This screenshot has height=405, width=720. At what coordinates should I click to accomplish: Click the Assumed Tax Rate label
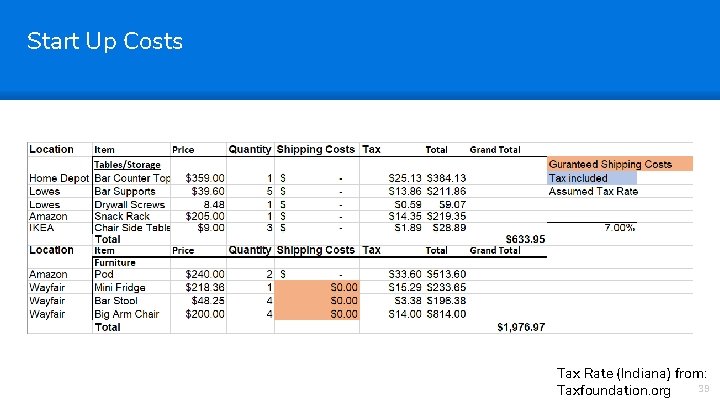(x=593, y=191)
